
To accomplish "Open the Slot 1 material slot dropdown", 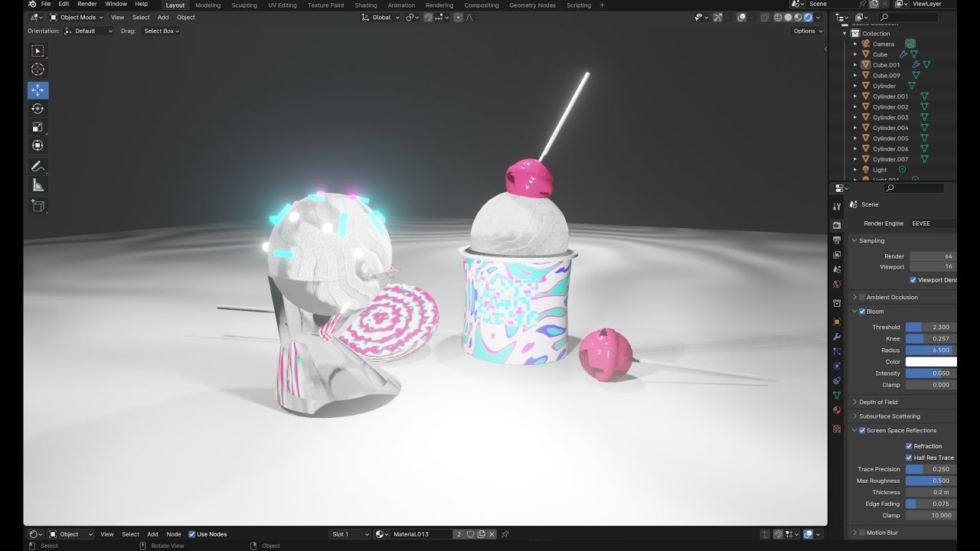I will (351, 534).
